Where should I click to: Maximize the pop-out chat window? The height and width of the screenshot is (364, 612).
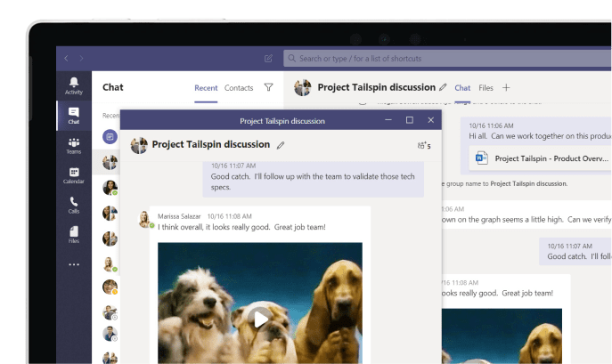(x=410, y=120)
